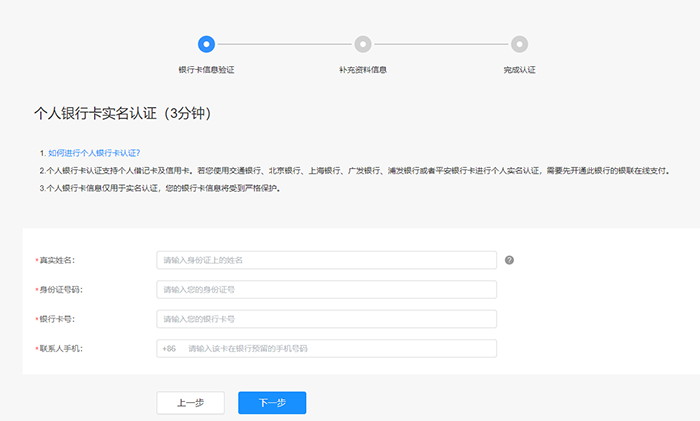Screen dimensions: 700x421
Task: Focus the 真实姓名 name input field
Action: click(326, 260)
